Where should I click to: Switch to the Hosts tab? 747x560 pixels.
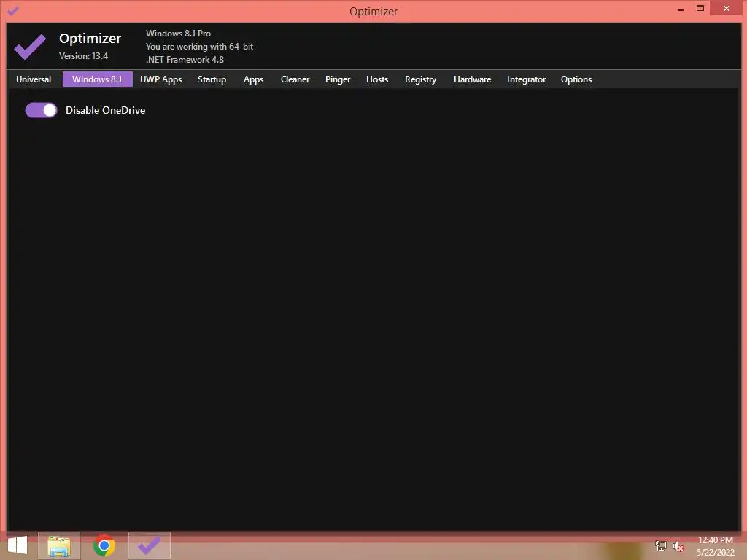pos(377,79)
